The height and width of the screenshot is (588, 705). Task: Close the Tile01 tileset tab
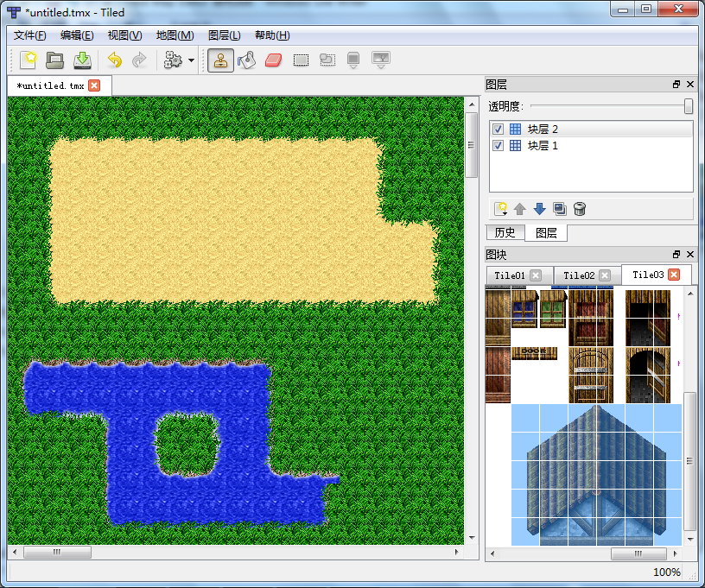click(536, 275)
